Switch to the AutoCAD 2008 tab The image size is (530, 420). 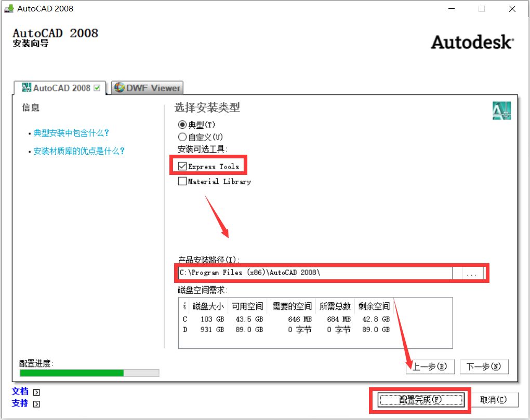click(60, 88)
